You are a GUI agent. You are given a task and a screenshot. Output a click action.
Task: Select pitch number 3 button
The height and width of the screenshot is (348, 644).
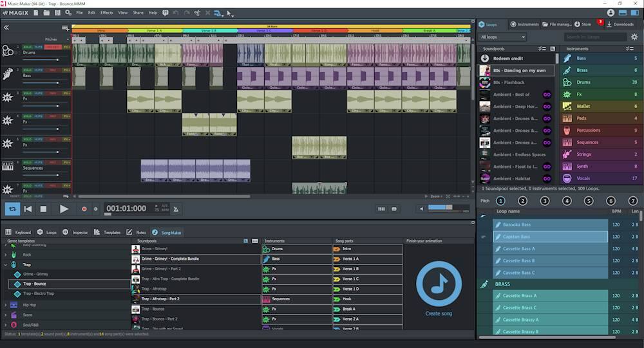[x=545, y=201]
